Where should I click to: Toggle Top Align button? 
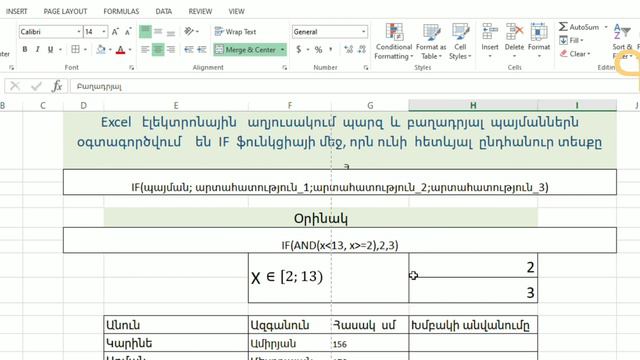click(145, 32)
